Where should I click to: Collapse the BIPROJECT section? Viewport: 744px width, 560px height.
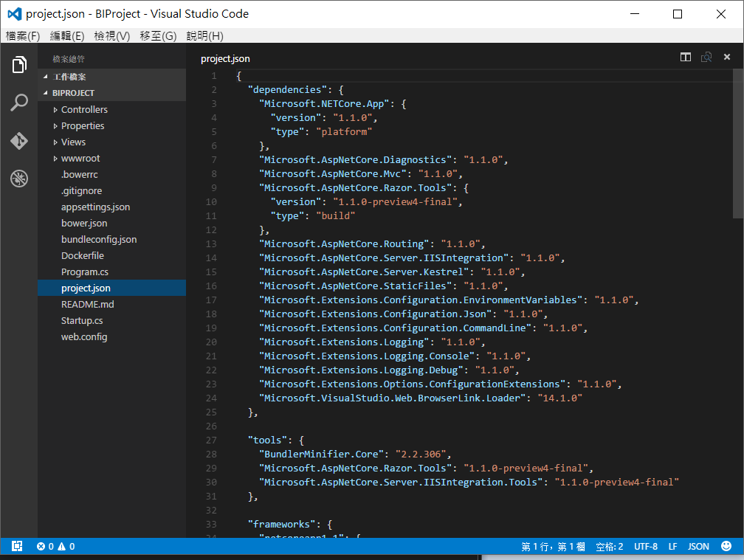(111, 93)
